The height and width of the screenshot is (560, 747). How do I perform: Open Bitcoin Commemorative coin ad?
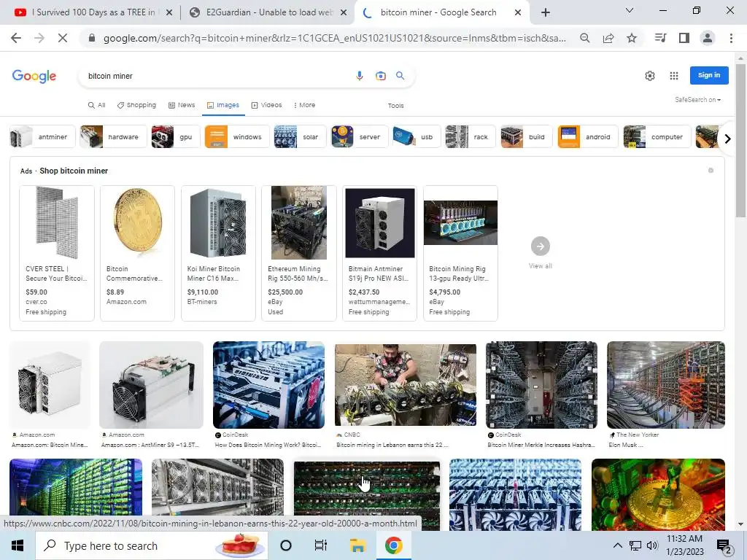(x=138, y=253)
